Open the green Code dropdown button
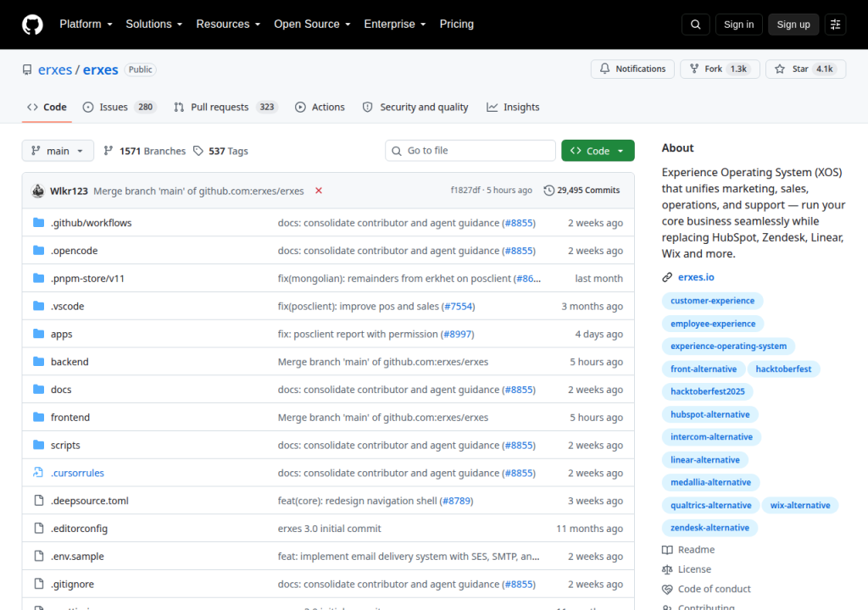 (x=598, y=151)
